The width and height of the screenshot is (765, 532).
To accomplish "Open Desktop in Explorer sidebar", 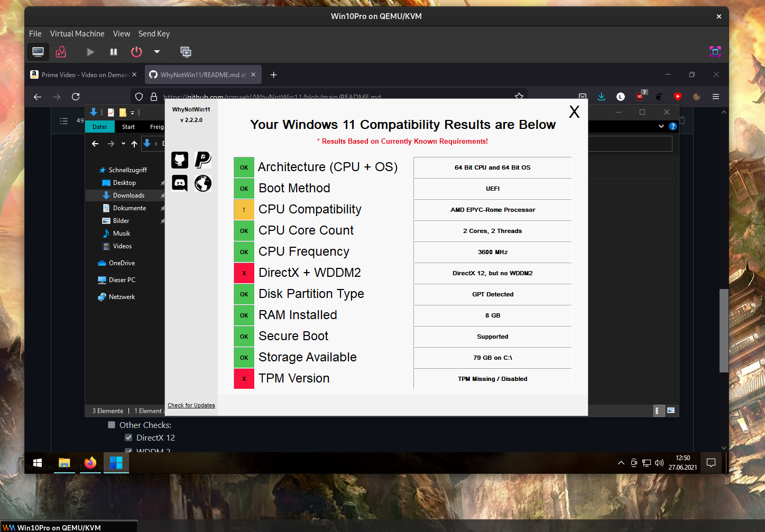I will click(x=125, y=183).
